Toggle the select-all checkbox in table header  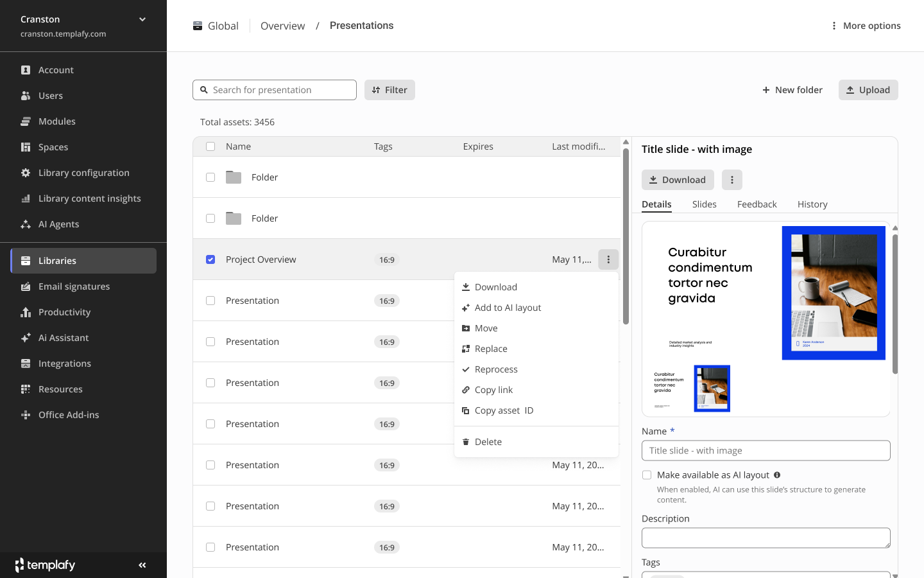[x=210, y=146]
